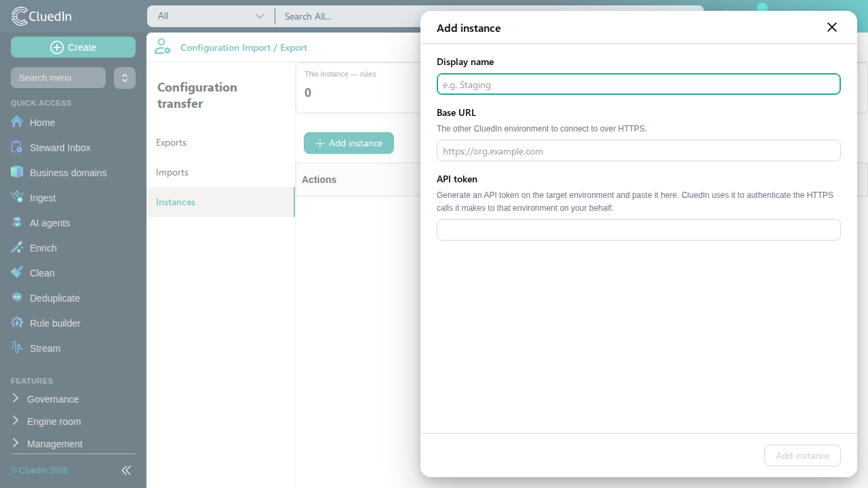Click the © CluedIn 2026 footer text
Viewport: 868px width, 488px height.
39,470
